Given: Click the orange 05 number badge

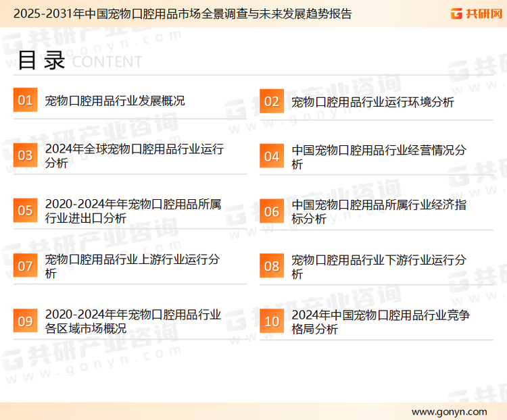Looking at the screenshot, I should [x=25, y=210].
